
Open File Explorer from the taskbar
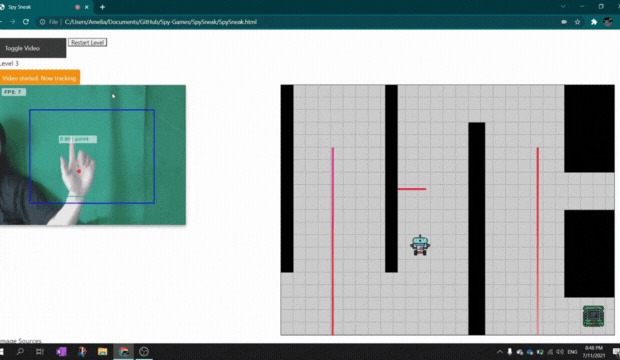point(102,351)
